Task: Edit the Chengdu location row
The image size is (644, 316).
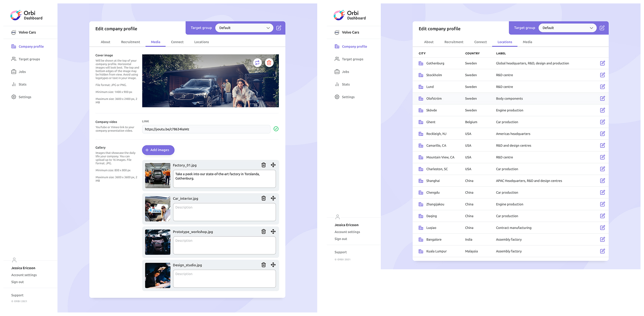Action: click(603, 192)
